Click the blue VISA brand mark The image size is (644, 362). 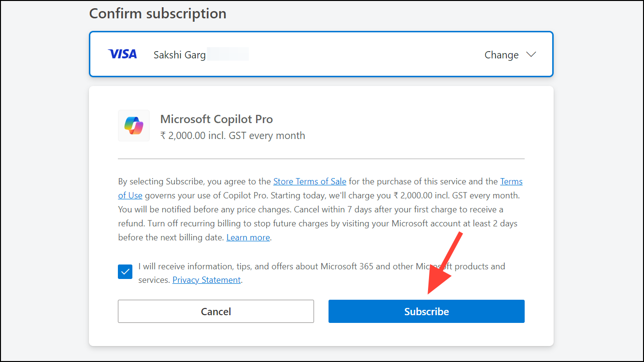122,54
